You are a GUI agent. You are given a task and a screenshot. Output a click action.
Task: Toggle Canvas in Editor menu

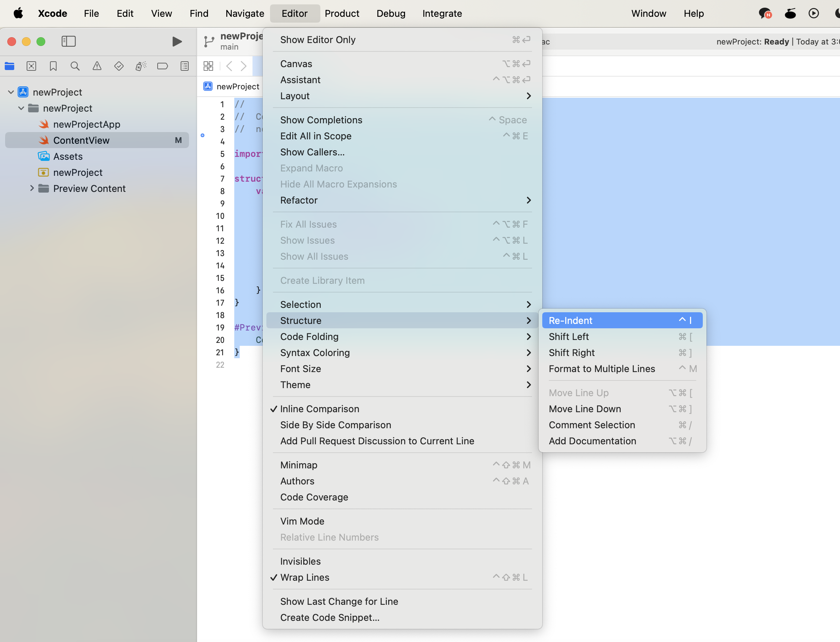pos(402,64)
